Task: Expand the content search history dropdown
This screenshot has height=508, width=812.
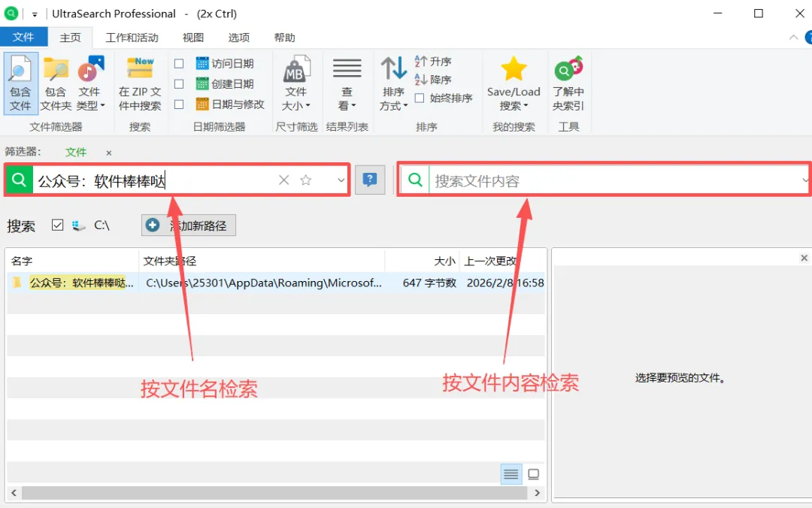Action: [805, 180]
